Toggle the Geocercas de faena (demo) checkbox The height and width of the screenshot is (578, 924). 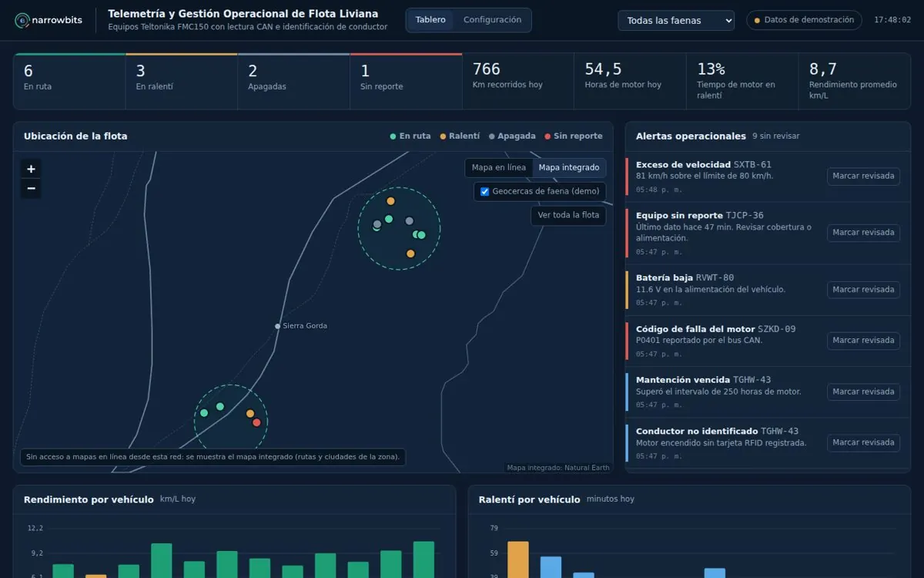point(485,191)
